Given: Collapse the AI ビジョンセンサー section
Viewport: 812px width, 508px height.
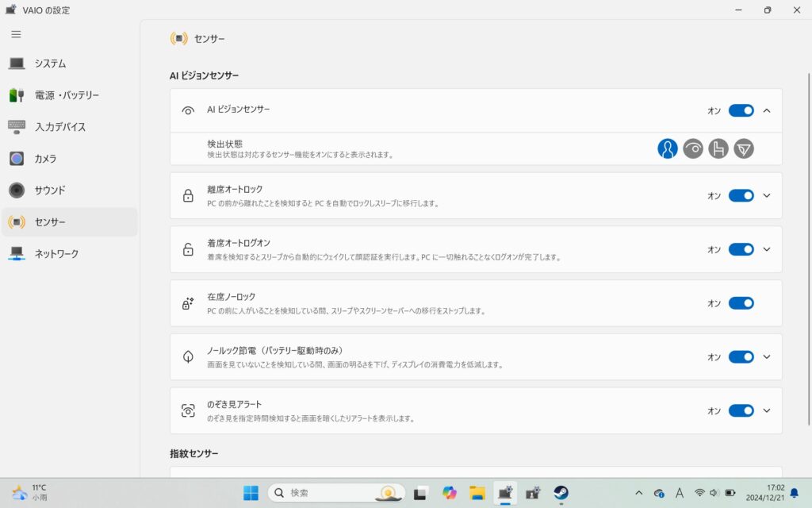Looking at the screenshot, I should 767,110.
